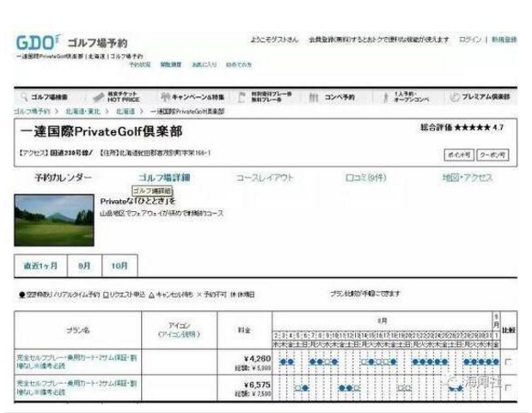Open the 無料プレー券 navigation item

pos(265,97)
